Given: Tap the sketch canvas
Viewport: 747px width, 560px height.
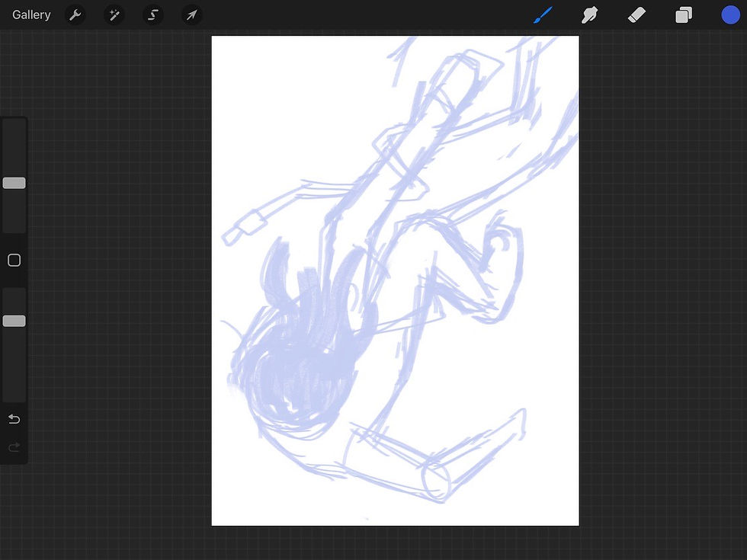Looking at the screenshot, I should pos(396,281).
